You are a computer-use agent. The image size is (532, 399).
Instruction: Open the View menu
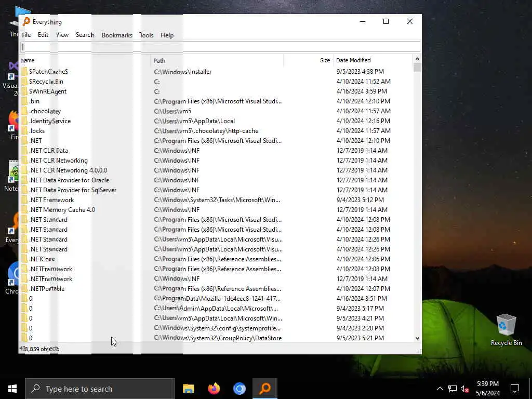pos(62,35)
